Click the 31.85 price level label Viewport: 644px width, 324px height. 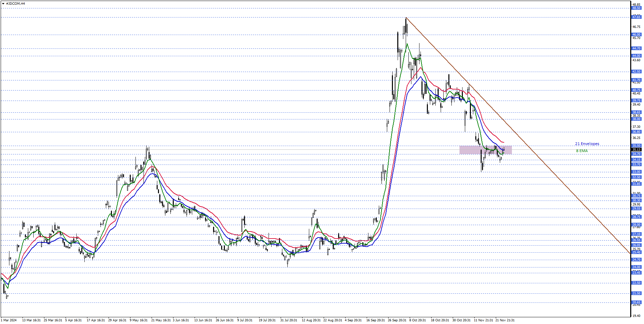pyautogui.click(x=636, y=184)
